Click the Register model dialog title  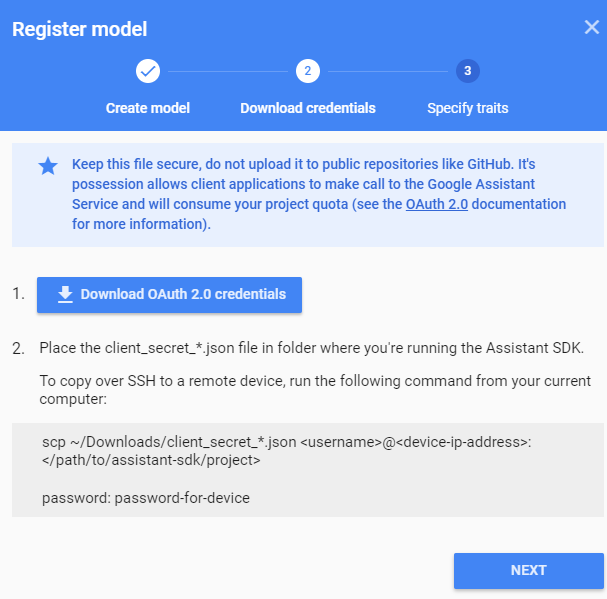pos(80,30)
